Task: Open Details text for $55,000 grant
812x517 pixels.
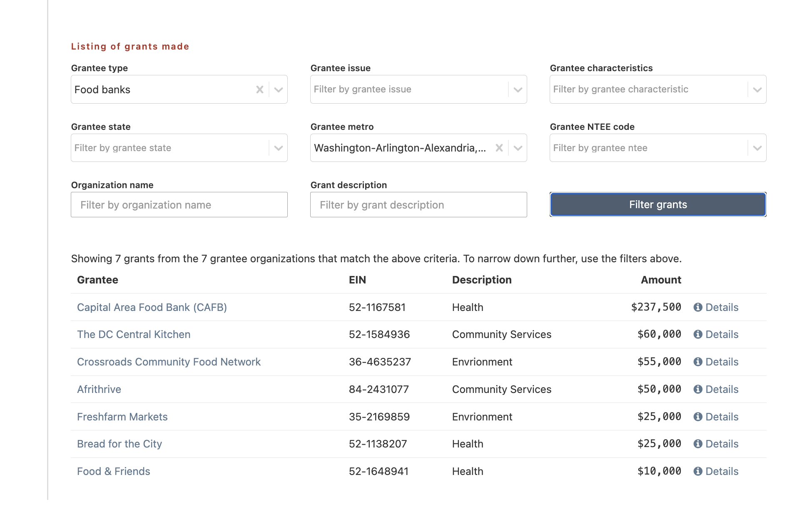Action: (722, 362)
